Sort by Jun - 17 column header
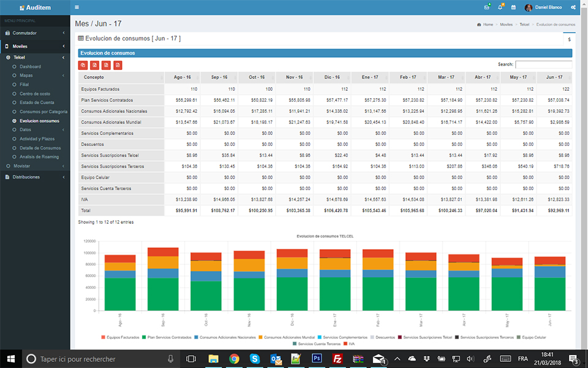The image size is (588, 368). click(x=554, y=77)
